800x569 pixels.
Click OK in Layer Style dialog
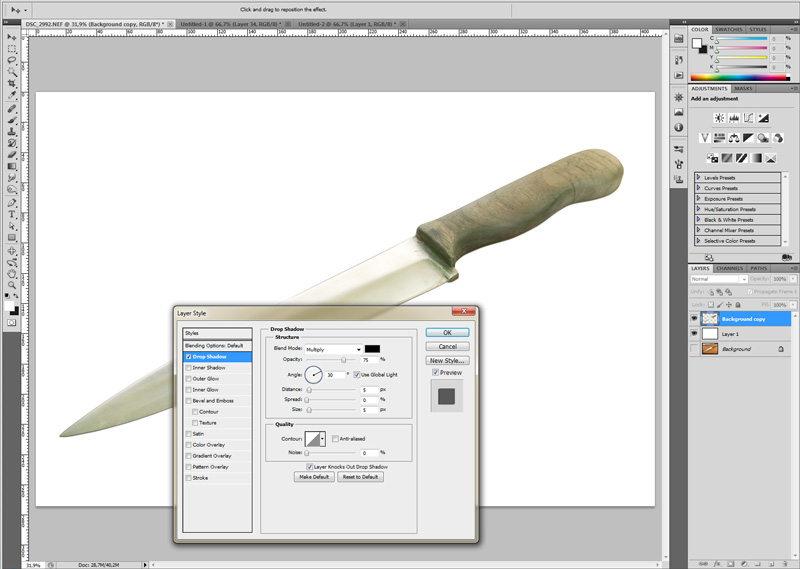click(447, 332)
